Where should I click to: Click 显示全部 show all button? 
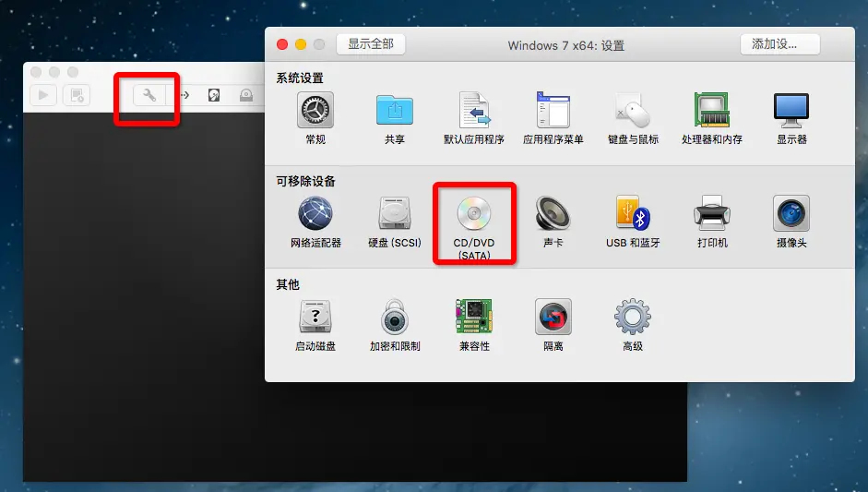click(371, 44)
